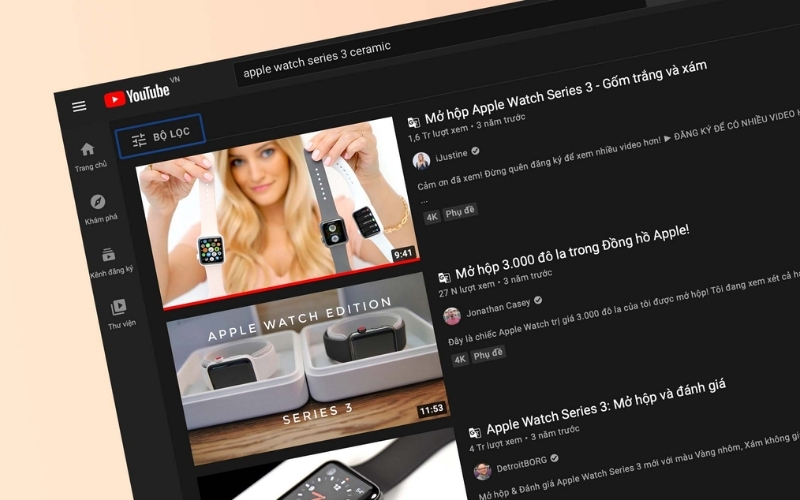The width and height of the screenshot is (800, 500).
Task: Click the translate icon beside Mở hộp 3.000 đô la
Action: 444,278
